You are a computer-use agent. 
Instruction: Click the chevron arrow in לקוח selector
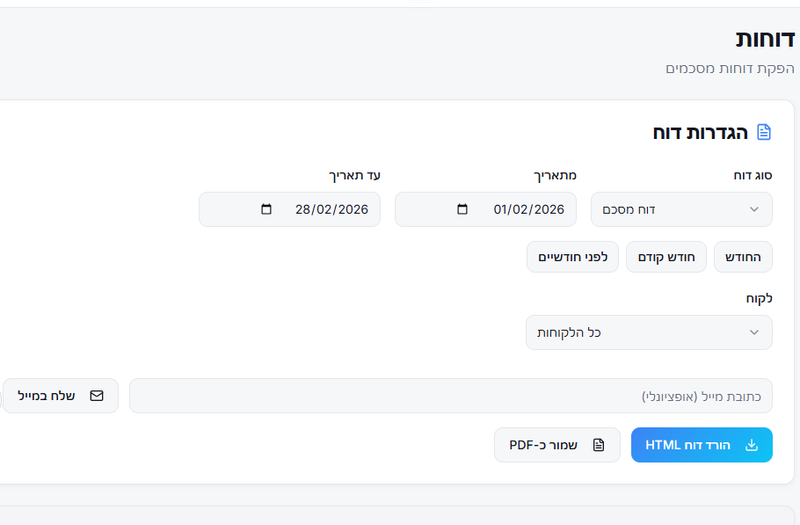click(x=754, y=333)
